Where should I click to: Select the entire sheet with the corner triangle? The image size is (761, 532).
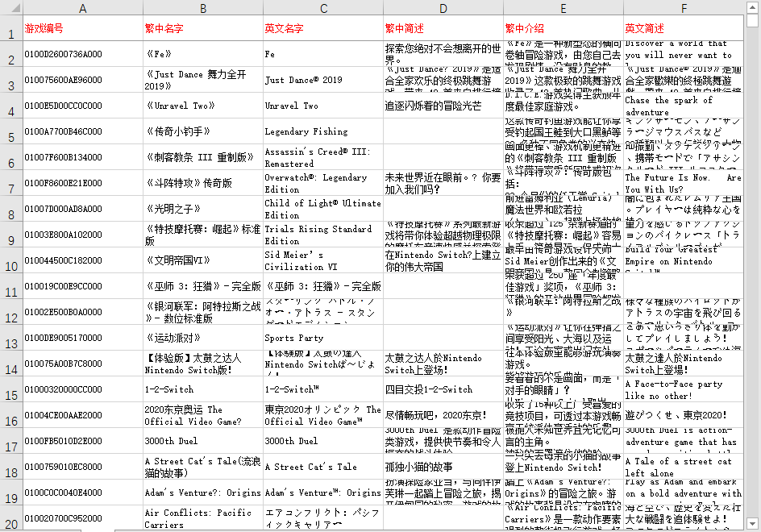click(x=11, y=7)
